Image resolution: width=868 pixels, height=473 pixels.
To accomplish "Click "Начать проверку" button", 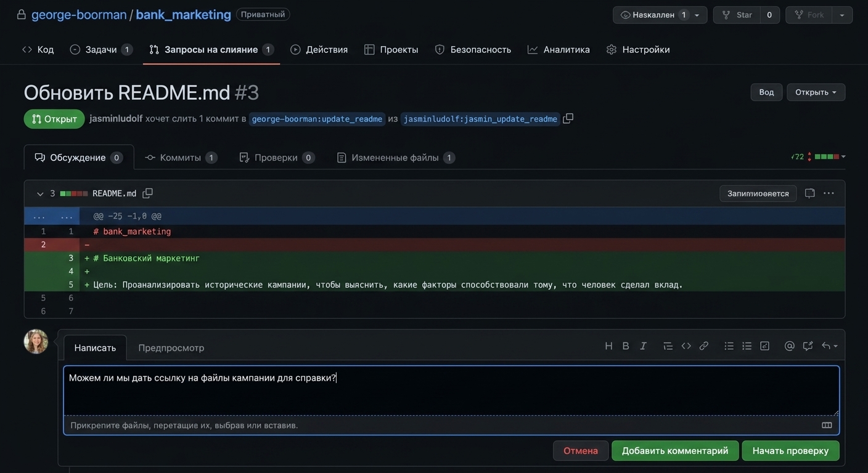I will pos(790,451).
